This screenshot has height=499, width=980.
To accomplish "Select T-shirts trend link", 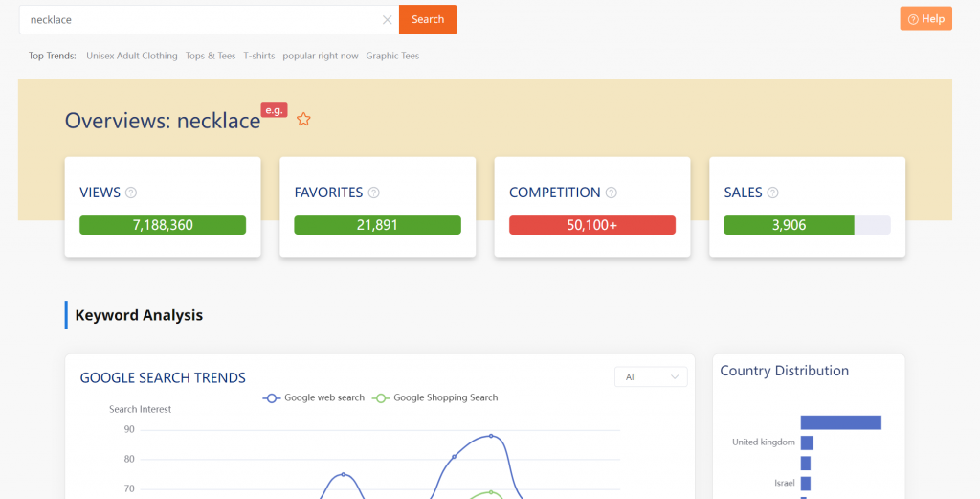I will point(259,56).
